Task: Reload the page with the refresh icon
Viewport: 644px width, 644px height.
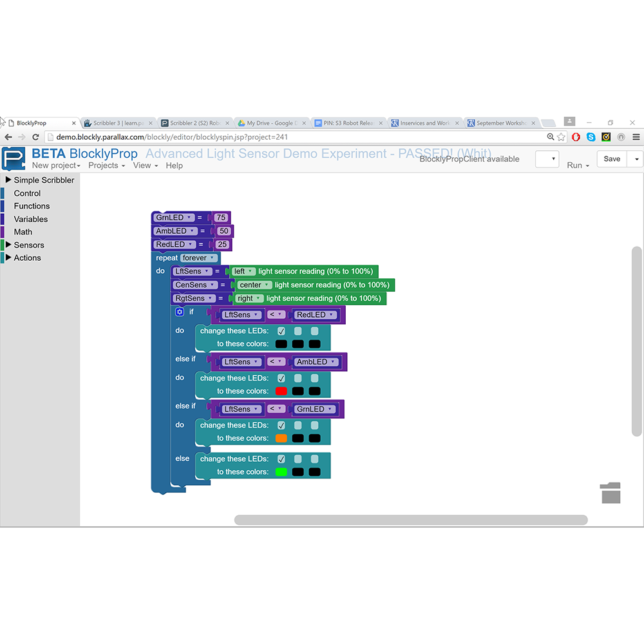Action: tap(35, 137)
